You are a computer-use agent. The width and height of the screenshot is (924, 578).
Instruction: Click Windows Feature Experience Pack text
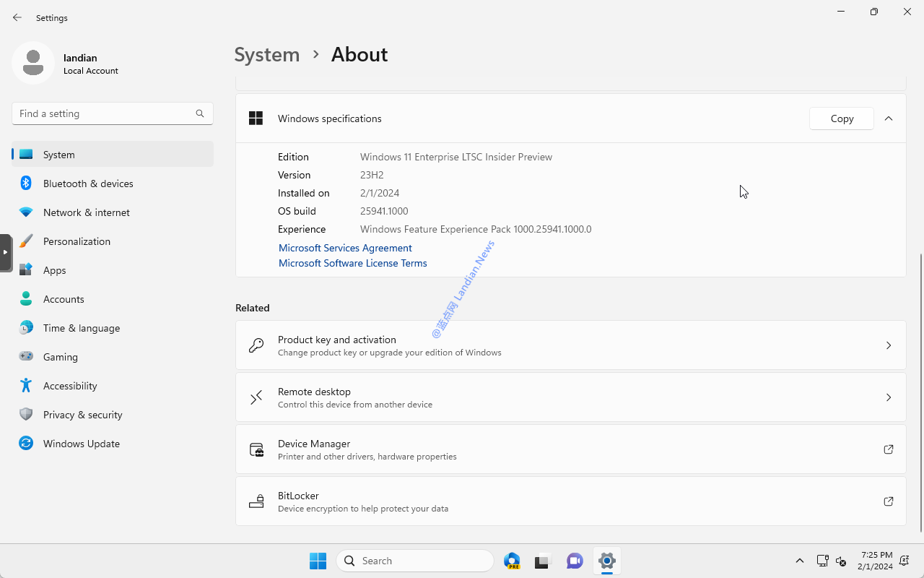pos(476,229)
